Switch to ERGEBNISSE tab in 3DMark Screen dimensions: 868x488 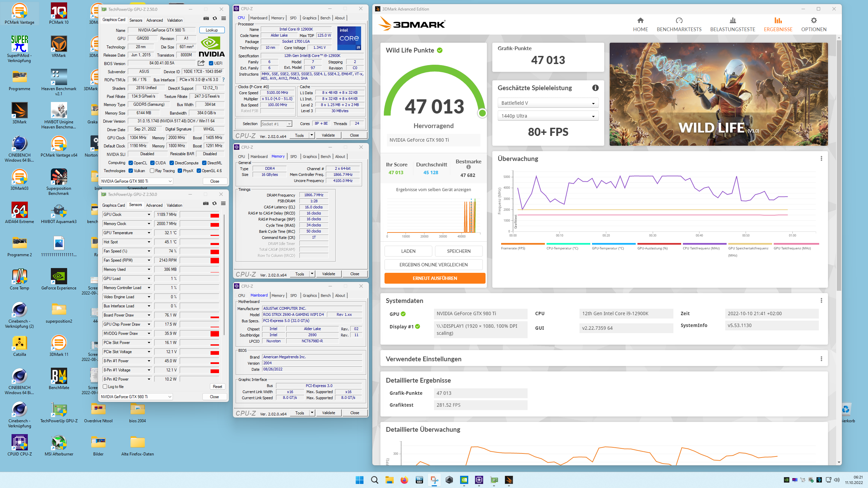778,25
